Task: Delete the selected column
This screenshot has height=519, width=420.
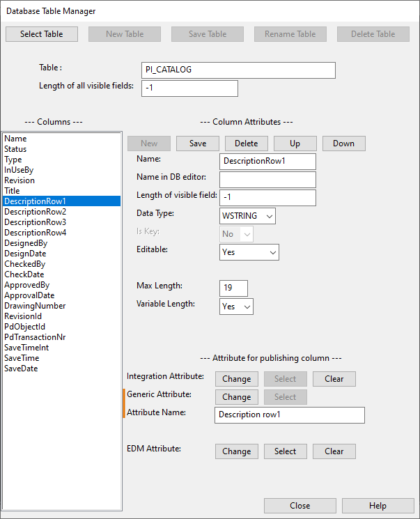Action: tap(246, 144)
